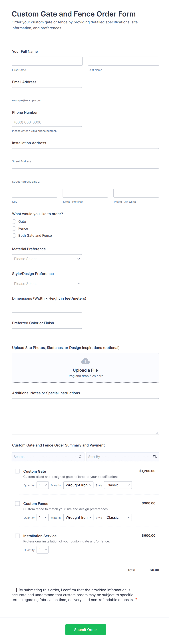Click the Submit Order button
The width and height of the screenshot is (169, 644).
pyautogui.click(x=85, y=629)
